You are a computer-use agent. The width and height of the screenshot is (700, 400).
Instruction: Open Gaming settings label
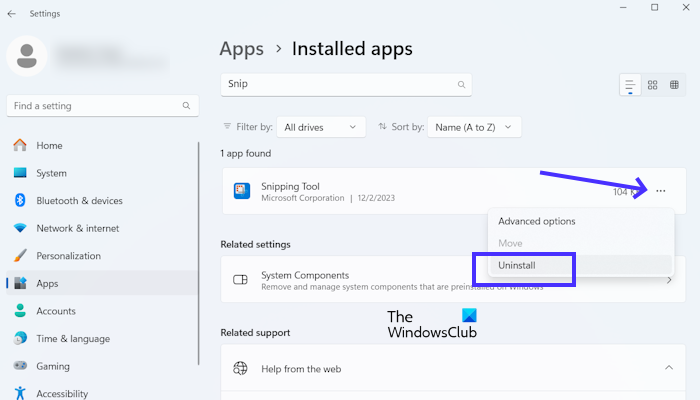[x=53, y=367]
